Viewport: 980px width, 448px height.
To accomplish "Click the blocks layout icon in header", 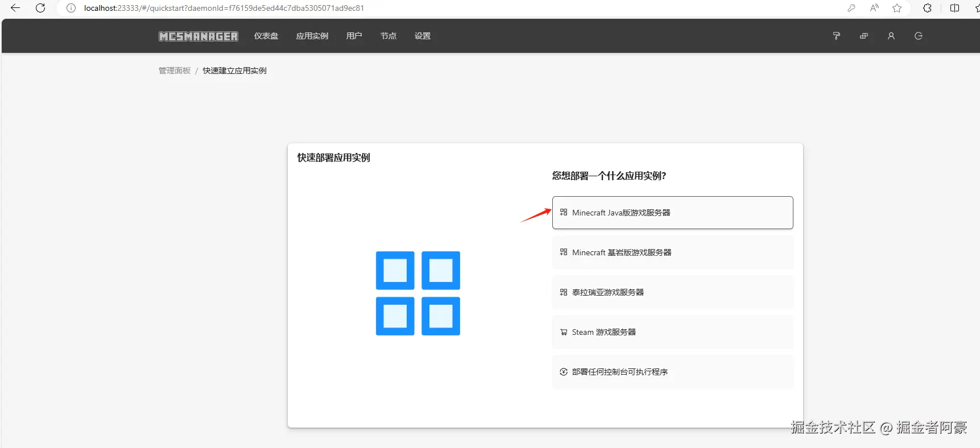I will click(x=864, y=36).
